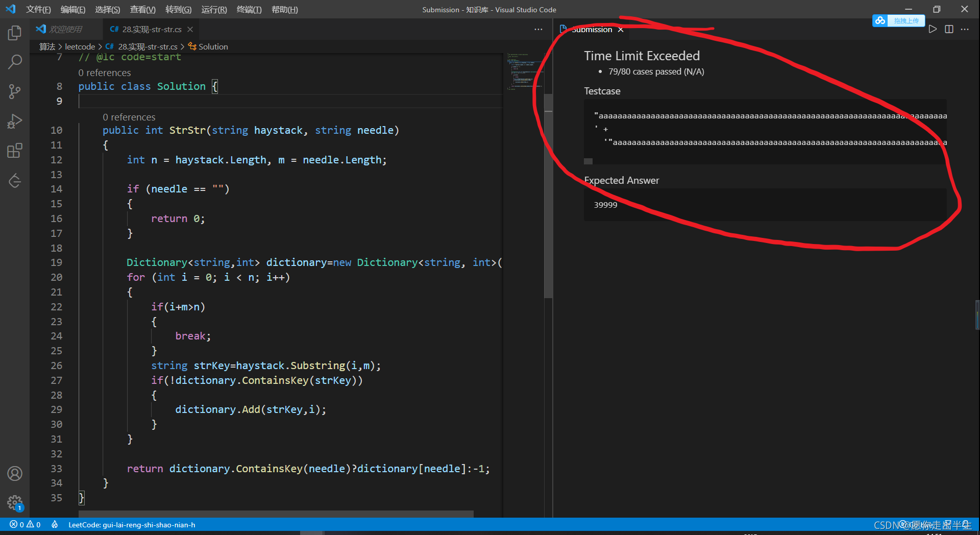Click the errors and warnings status bar indicator
Screen dimensions: 980x535
point(25,525)
